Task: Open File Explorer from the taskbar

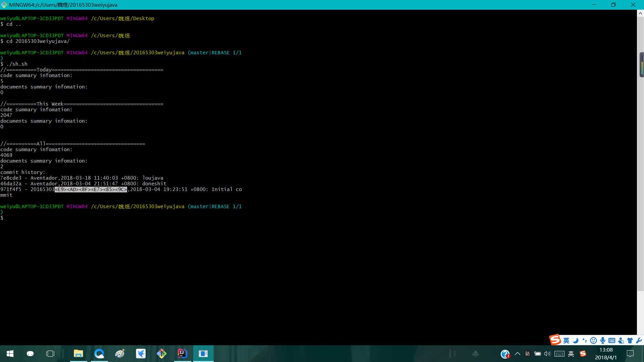Action: [x=78, y=354]
